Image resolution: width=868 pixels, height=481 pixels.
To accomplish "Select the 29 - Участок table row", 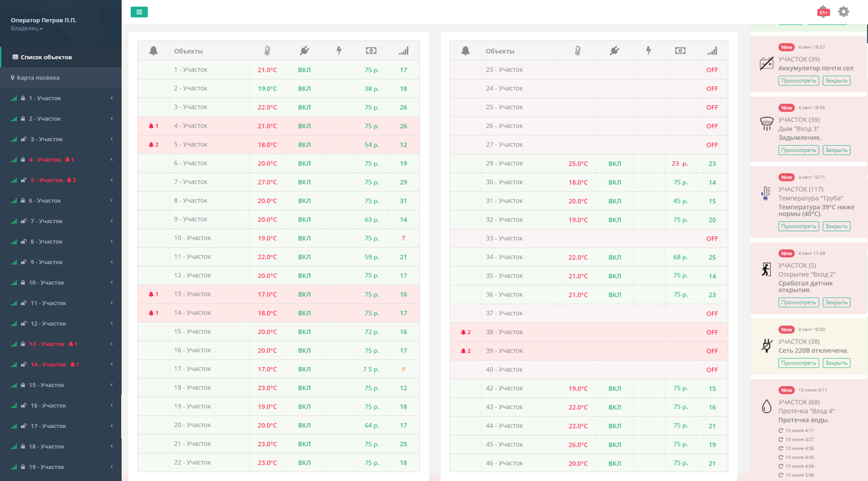I will pos(504,163).
